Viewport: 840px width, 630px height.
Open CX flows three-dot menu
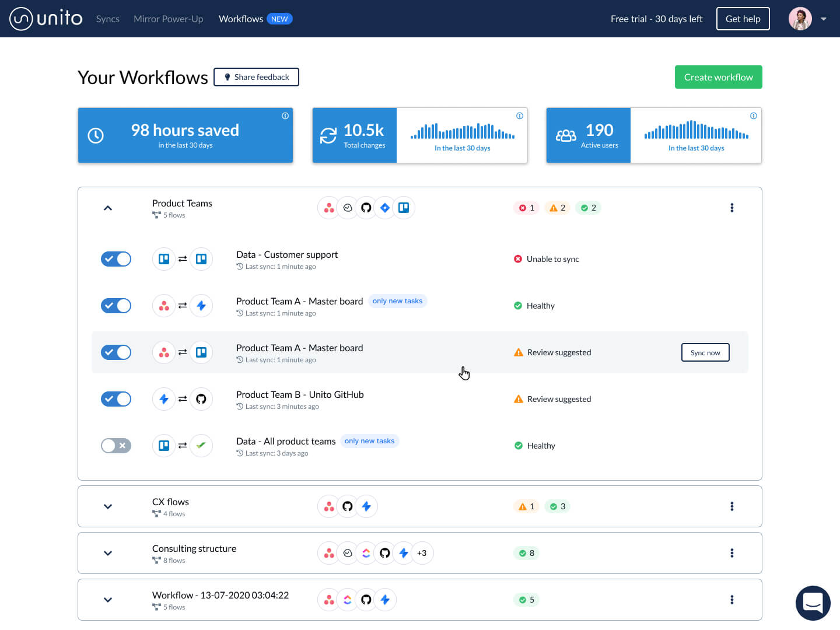coord(732,506)
